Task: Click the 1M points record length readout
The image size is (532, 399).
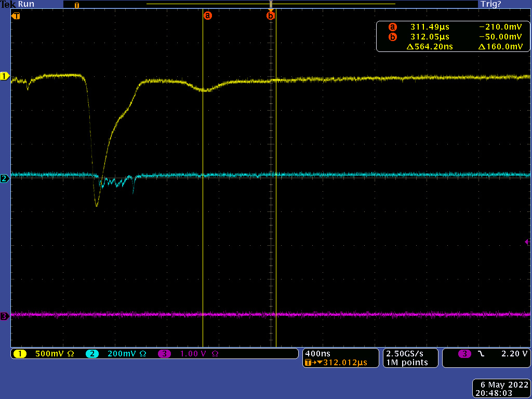Action: 406,362
